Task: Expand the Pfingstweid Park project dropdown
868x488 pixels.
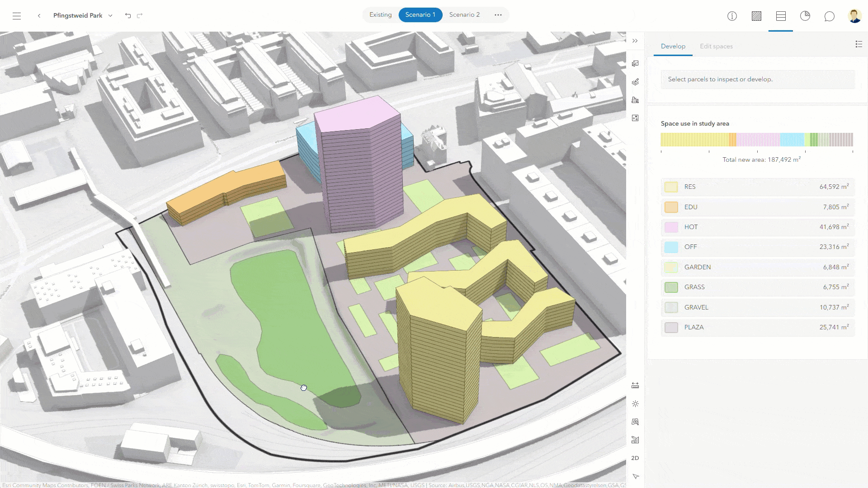Action: tap(110, 16)
